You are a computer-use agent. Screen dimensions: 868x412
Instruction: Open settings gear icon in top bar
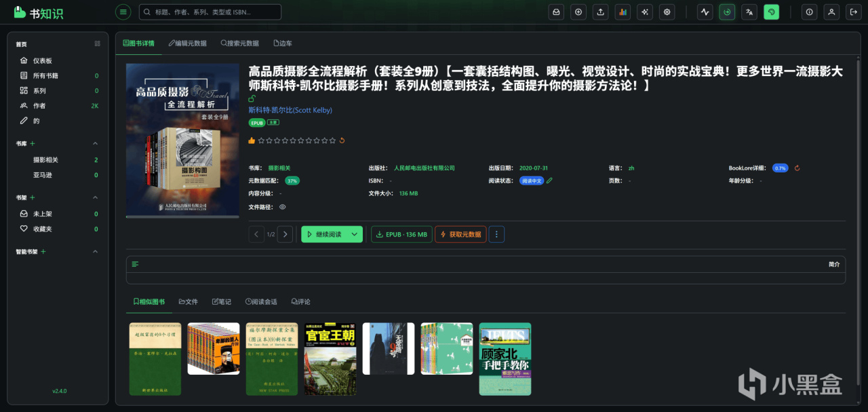click(x=667, y=12)
